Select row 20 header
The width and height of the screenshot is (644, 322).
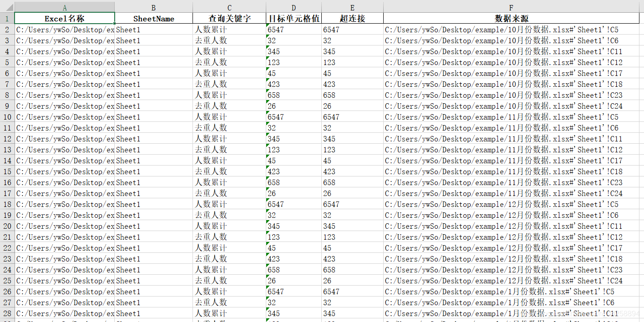[x=7, y=226]
